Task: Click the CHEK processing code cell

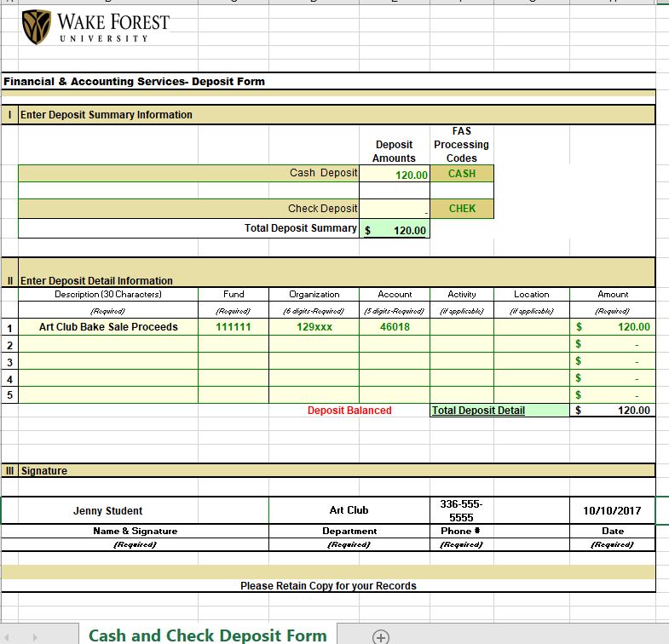Action: coord(462,209)
